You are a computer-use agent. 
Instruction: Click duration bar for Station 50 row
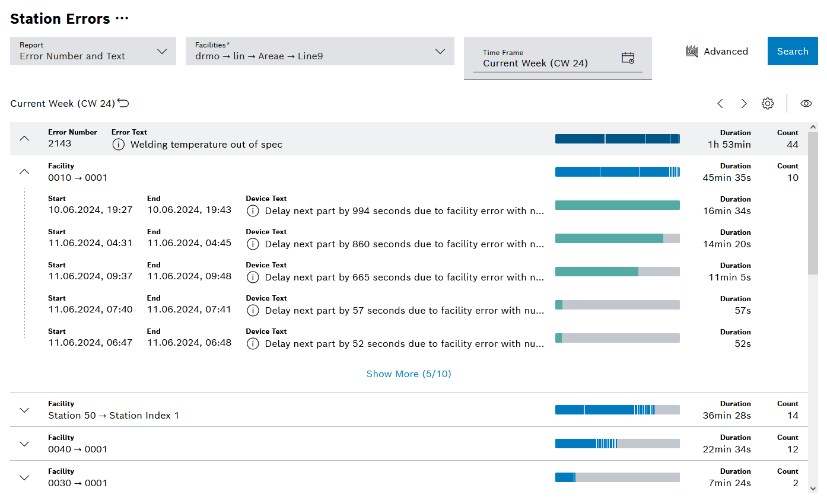click(x=618, y=410)
